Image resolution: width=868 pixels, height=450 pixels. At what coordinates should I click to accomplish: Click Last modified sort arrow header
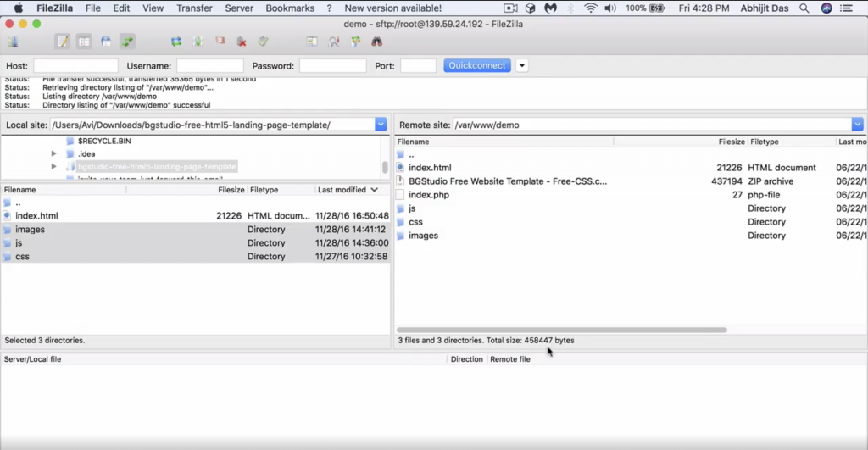(374, 190)
